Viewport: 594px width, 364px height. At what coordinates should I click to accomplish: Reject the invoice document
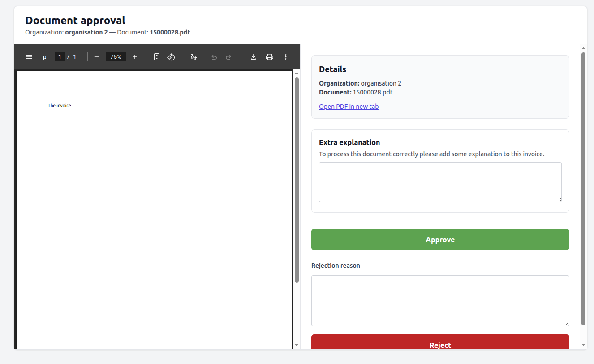(x=440, y=345)
